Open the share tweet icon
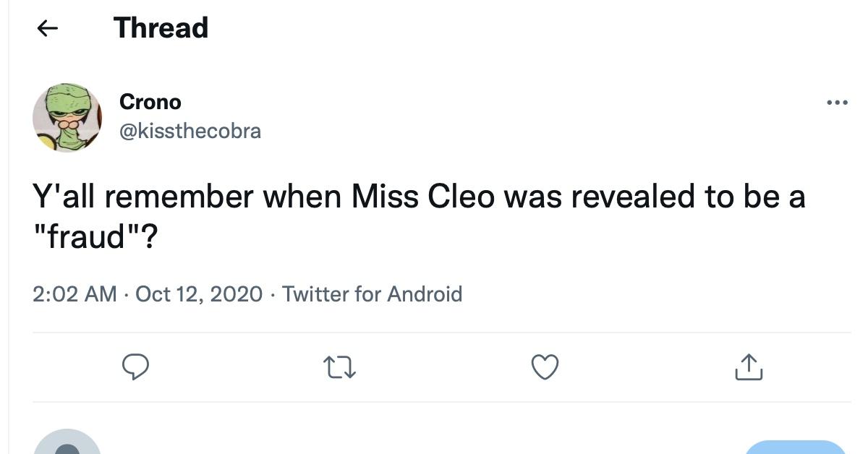This screenshot has width=868, height=454. 749,368
